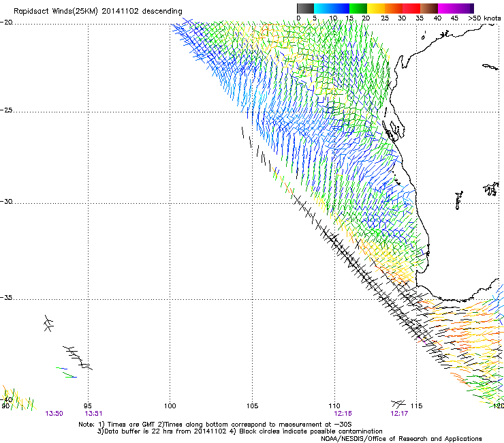Click the orange 25–30 knots legend swatch
504x443 pixels.
coord(394,8)
